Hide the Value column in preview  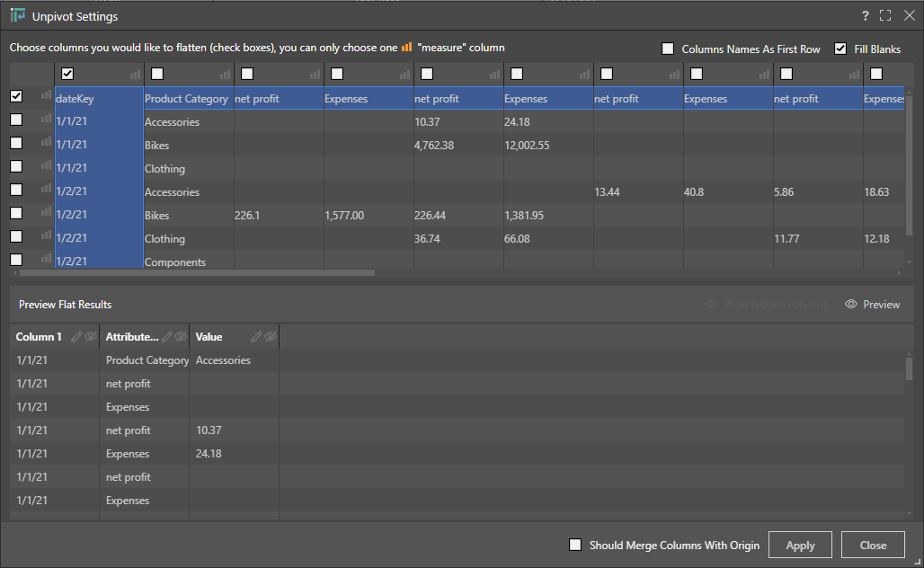click(x=271, y=337)
